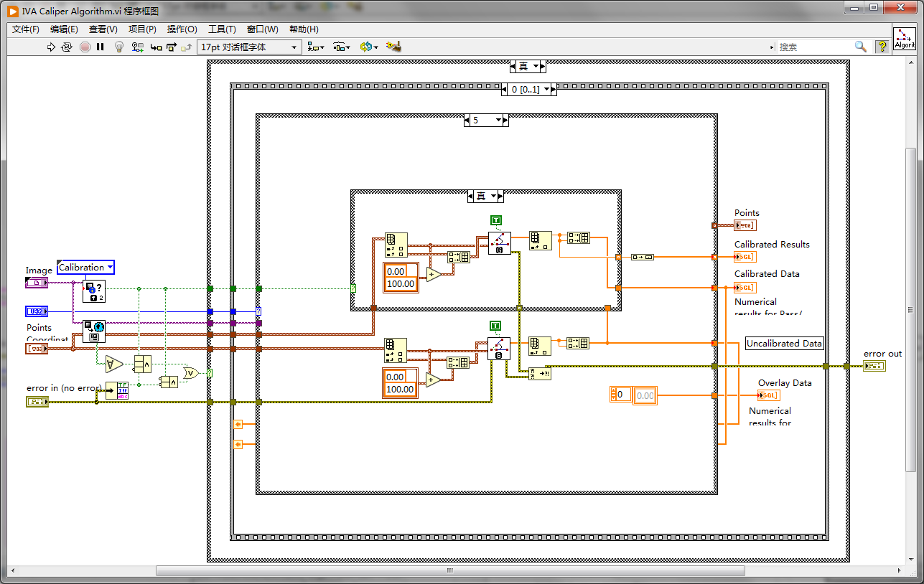924x584 pixels.
Task: Click the vertical scrollbar thumb
Action: [x=910, y=309]
